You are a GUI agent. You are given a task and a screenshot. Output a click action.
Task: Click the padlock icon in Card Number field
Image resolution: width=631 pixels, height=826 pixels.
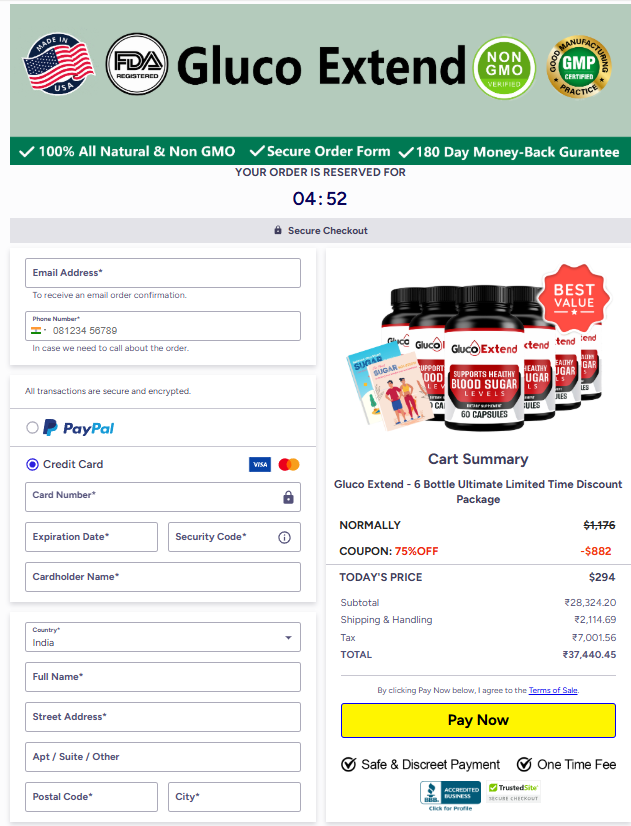click(288, 497)
